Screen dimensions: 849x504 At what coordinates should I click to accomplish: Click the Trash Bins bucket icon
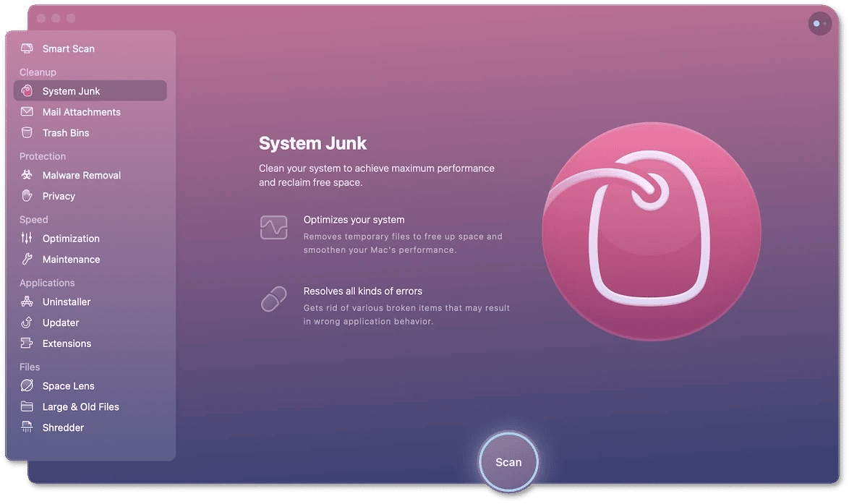[27, 132]
